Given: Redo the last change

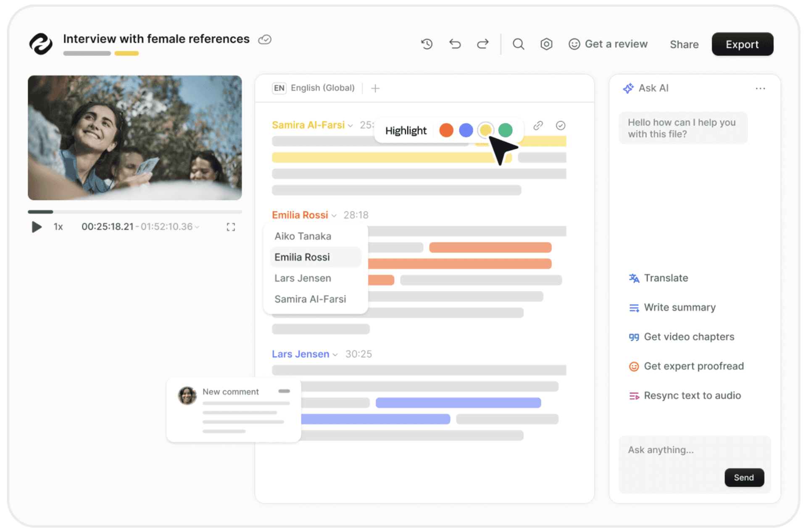Looking at the screenshot, I should coord(482,44).
